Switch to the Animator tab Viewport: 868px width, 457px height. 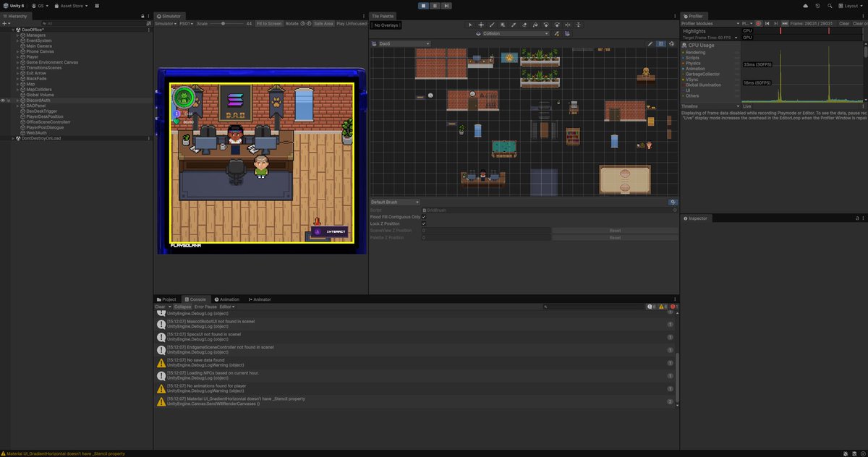pos(260,299)
